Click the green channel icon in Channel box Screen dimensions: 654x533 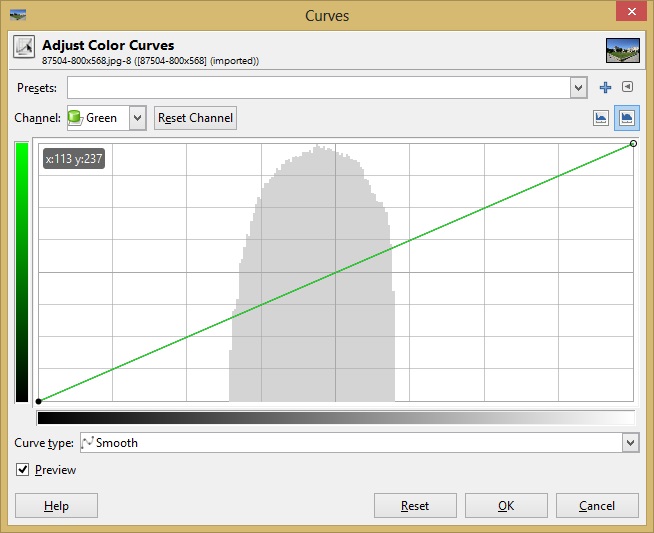75,118
